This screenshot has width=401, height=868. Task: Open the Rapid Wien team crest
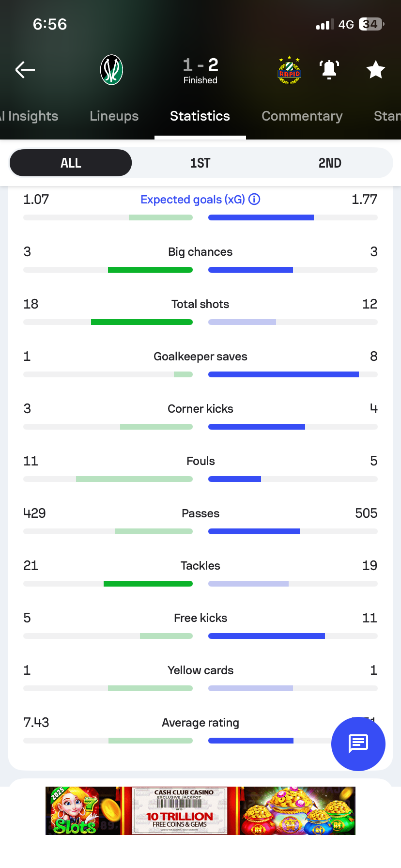289,70
